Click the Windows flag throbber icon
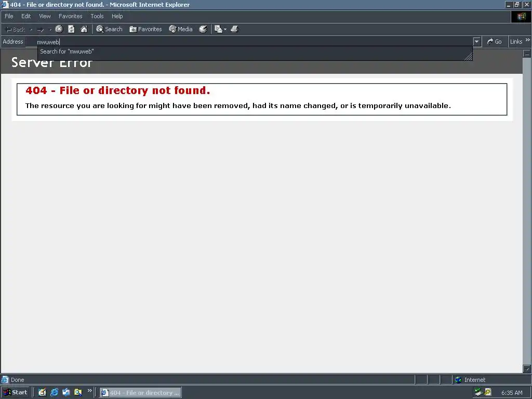 (521, 16)
